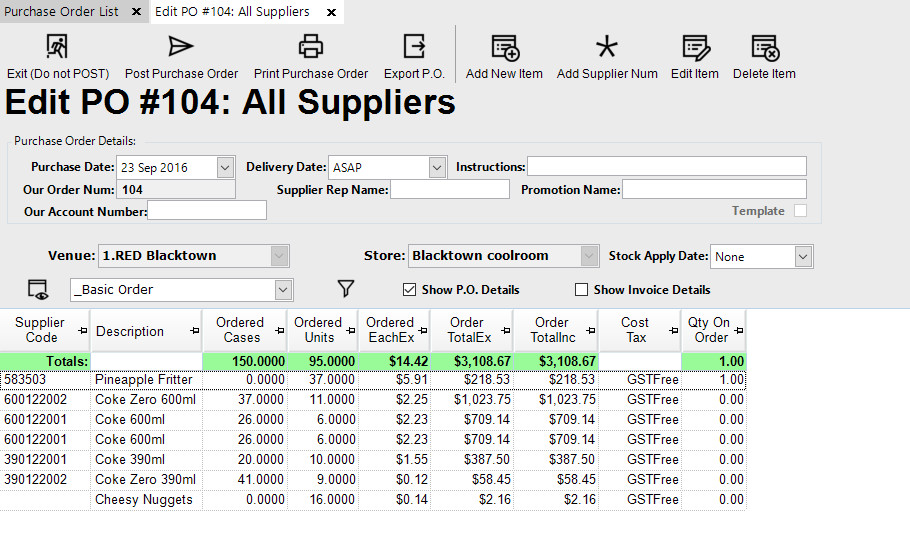Screen dimensions: 910x548
Task: Open the Purchase Date dropdown
Action: coord(225,167)
